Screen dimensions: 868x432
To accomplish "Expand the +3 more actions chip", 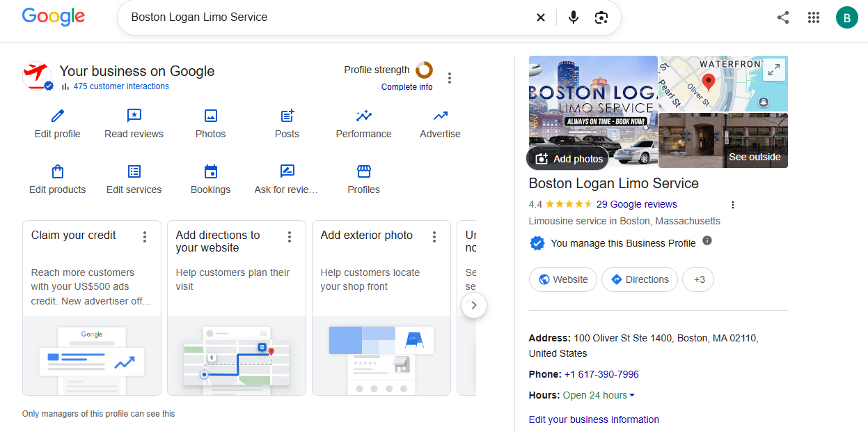I will click(698, 279).
